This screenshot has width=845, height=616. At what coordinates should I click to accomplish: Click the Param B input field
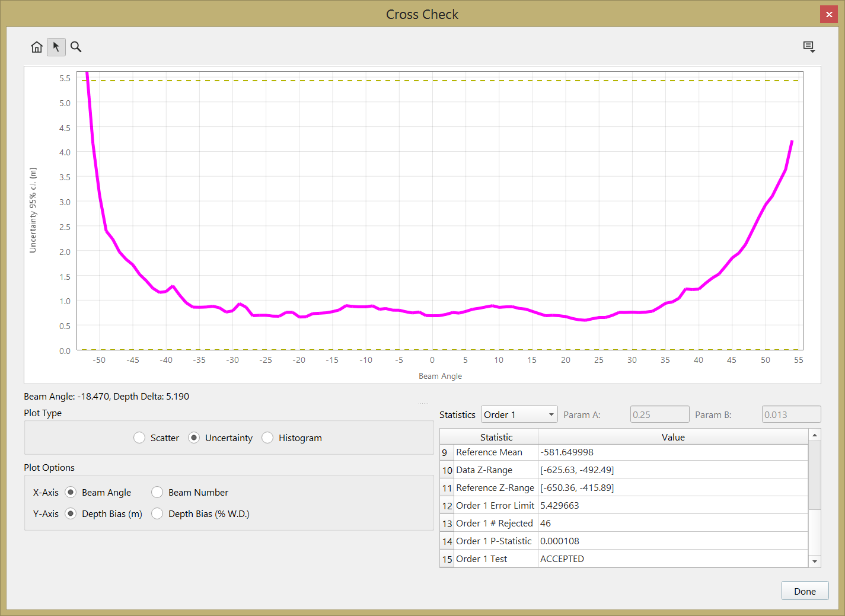coord(791,414)
